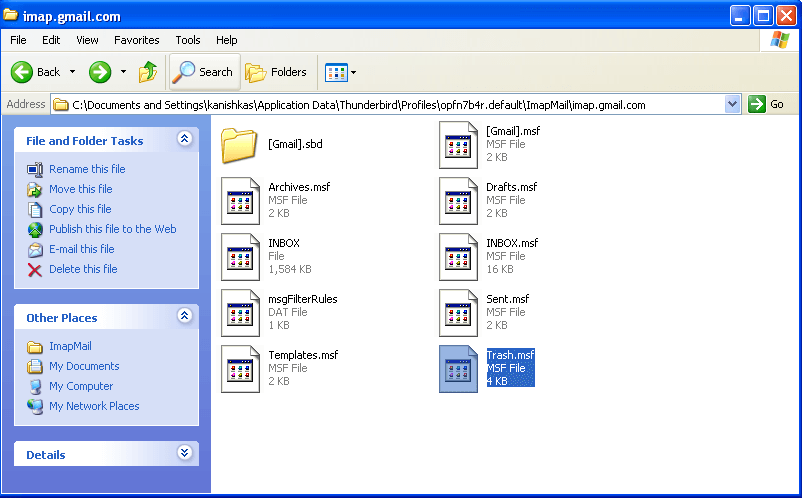Click the Rename this file icon

point(35,169)
